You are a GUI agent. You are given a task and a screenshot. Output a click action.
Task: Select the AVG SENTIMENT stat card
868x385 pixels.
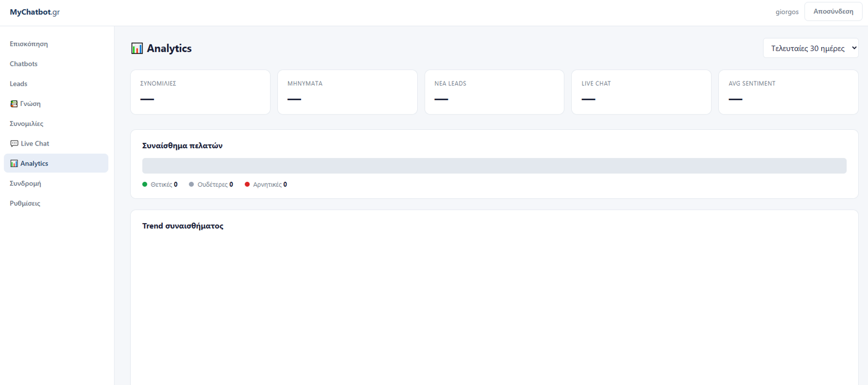point(788,92)
